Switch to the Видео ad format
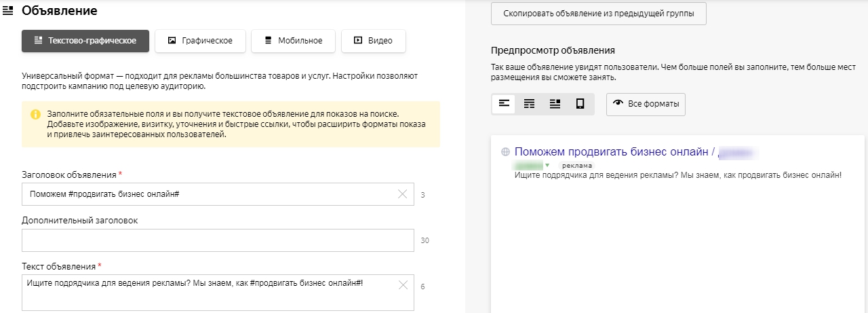The height and width of the screenshot is (313, 868). (x=373, y=41)
